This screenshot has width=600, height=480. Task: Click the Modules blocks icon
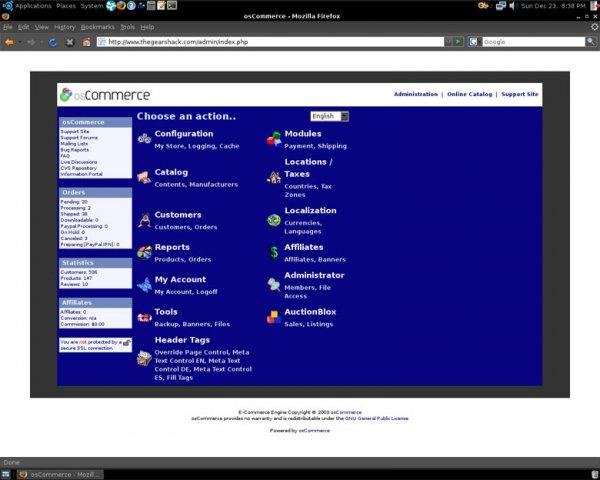[274, 139]
